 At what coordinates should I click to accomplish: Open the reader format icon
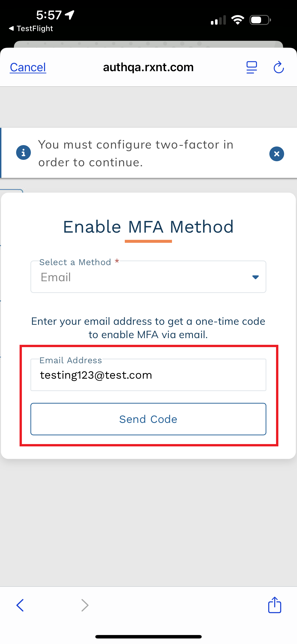[251, 67]
